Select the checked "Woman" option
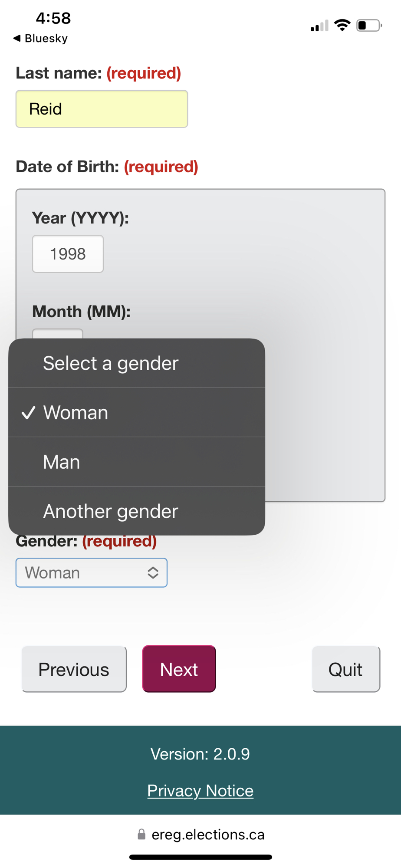401x868 pixels. click(137, 412)
